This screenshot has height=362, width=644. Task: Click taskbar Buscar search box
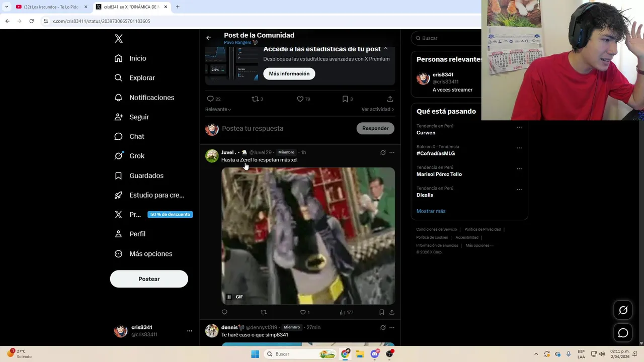[x=300, y=354]
